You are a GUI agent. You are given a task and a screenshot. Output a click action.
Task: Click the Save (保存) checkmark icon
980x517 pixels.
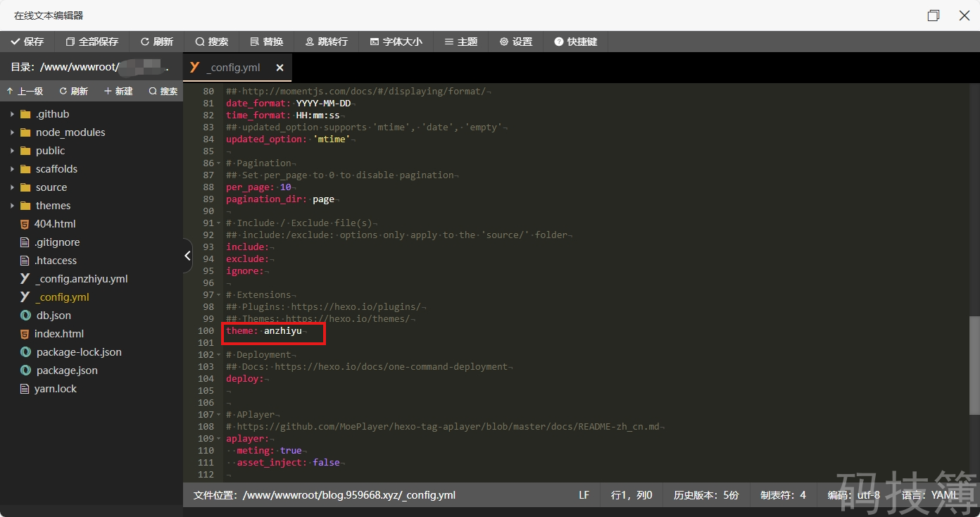[x=15, y=42]
